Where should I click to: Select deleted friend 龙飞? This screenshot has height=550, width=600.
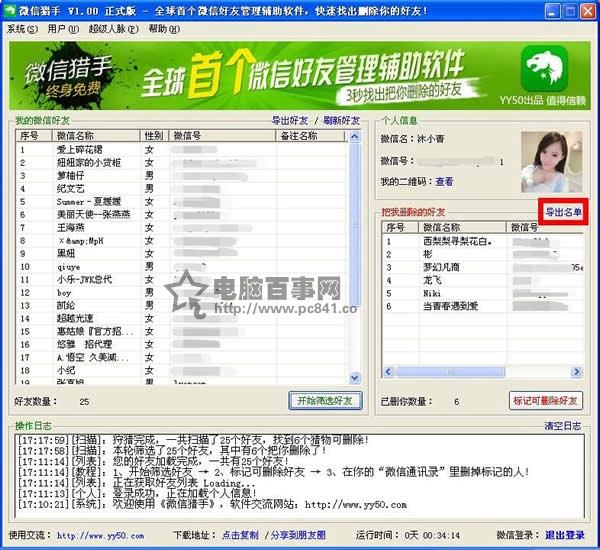483,281
